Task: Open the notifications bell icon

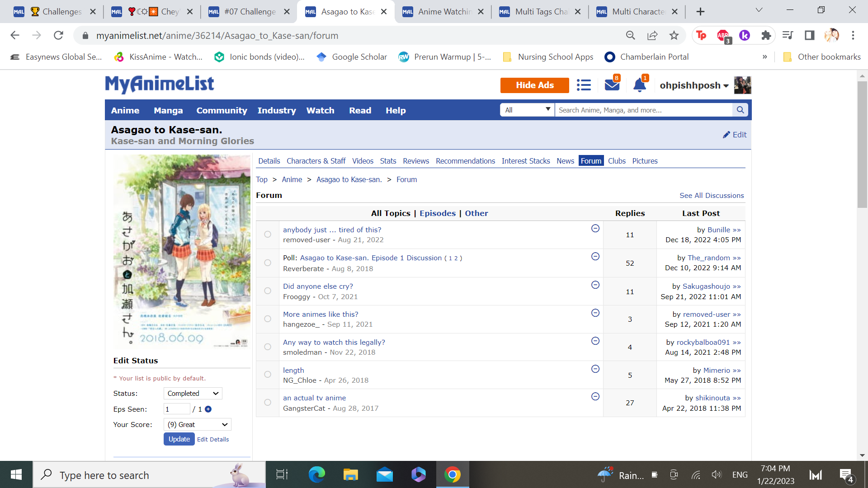Action: pos(639,85)
